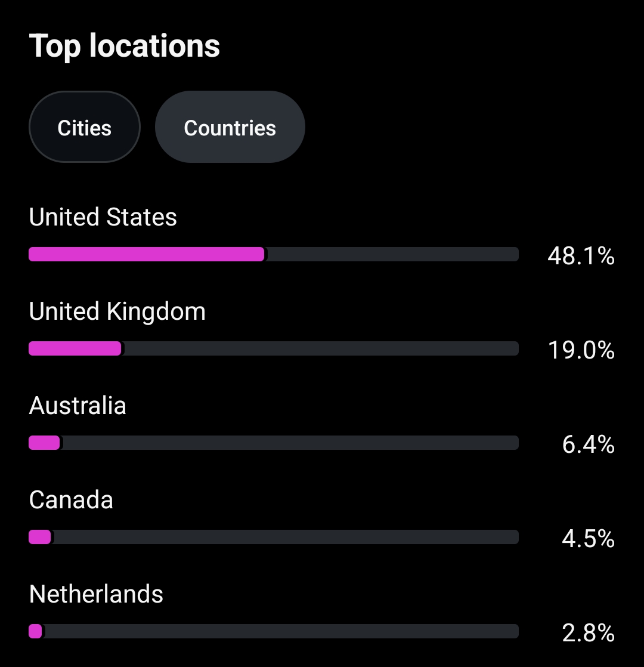Click the 48.1% percentage value
The height and width of the screenshot is (667, 644).
coord(581,256)
